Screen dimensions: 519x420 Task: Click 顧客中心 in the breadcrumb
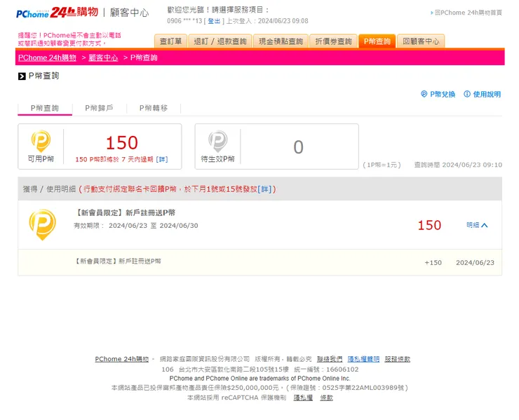pyautogui.click(x=103, y=57)
